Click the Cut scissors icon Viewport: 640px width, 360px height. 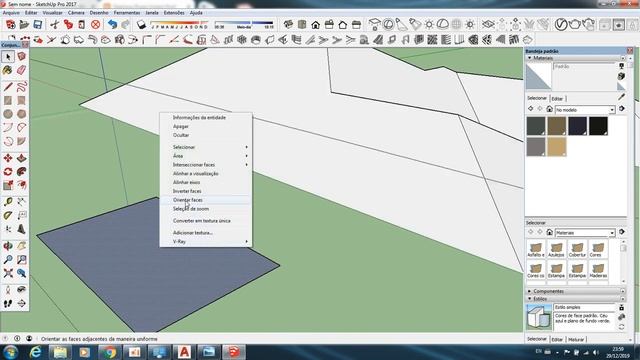pyautogui.click(x=54, y=24)
